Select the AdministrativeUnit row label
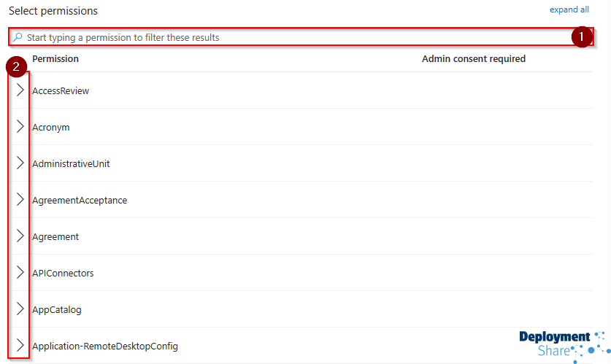611x364 pixels. point(71,164)
